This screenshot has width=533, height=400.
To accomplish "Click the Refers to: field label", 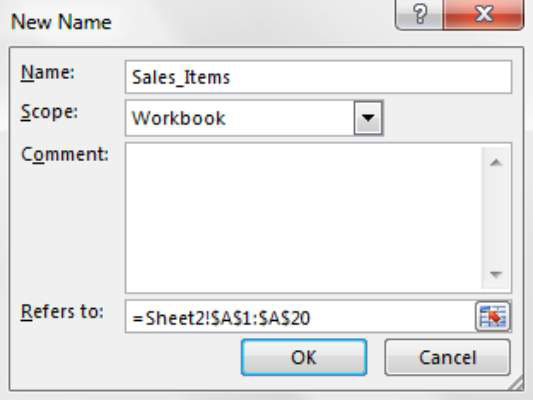I will click(x=62, y=311).
